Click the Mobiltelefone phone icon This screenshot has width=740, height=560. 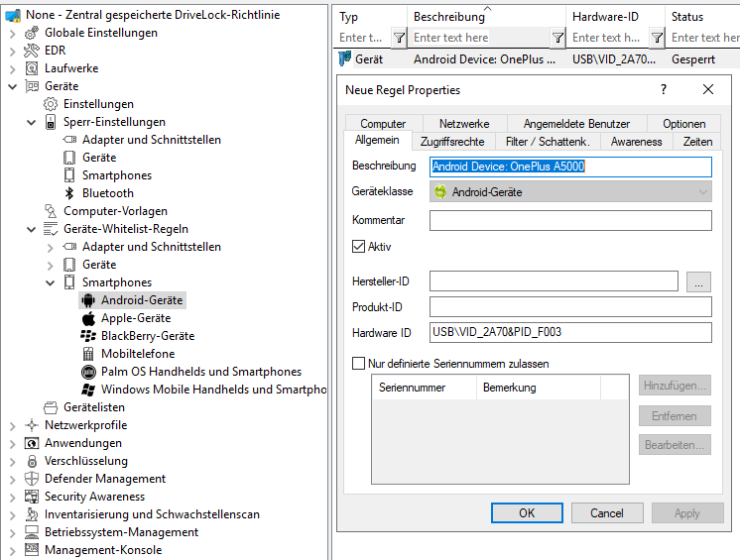pos(88,354)
